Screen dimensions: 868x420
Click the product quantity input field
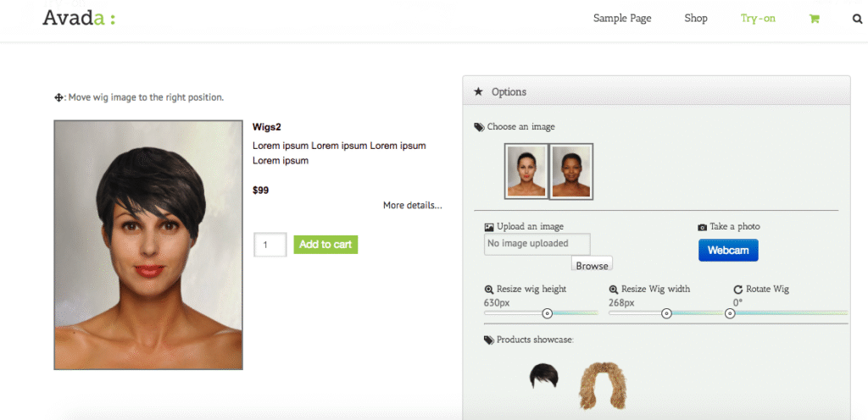[270, 245]
